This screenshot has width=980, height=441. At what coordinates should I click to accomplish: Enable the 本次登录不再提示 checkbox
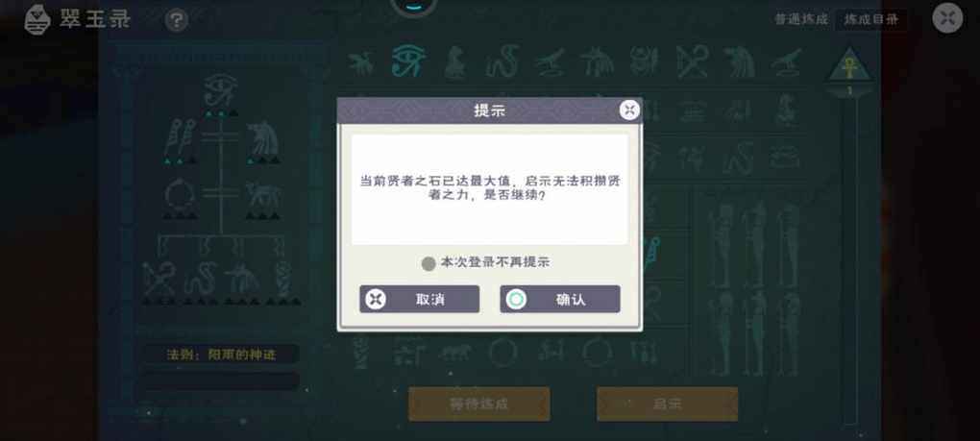click(x=429, y=263)
